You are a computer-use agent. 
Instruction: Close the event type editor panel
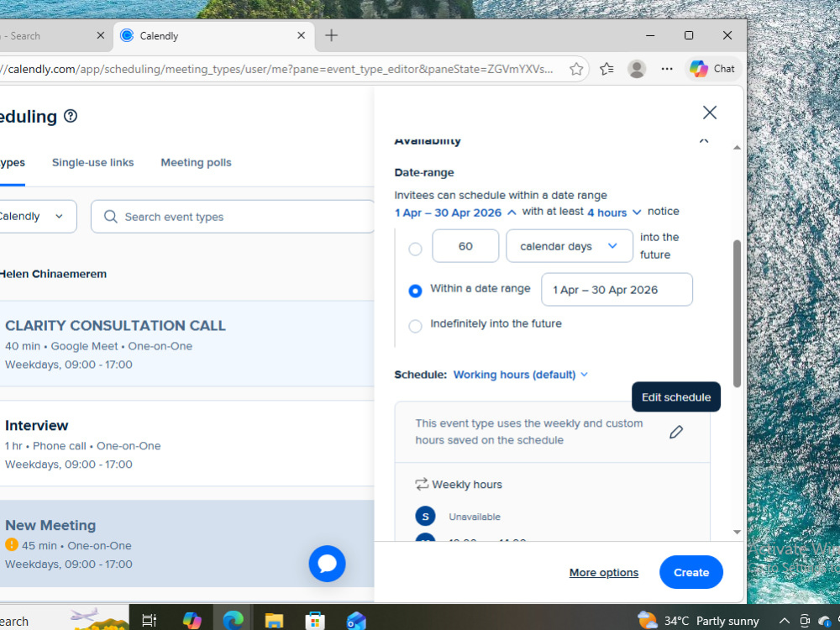point(709,113)
